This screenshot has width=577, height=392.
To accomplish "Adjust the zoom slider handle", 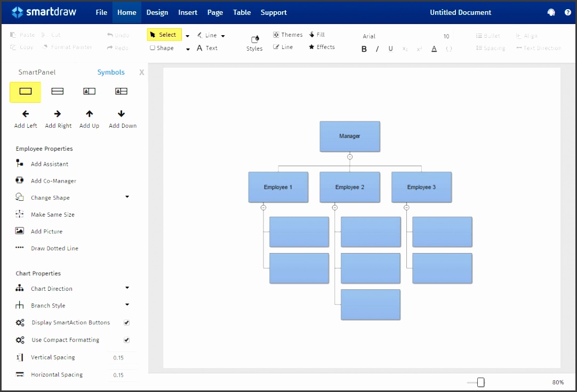I will (481, 382).
